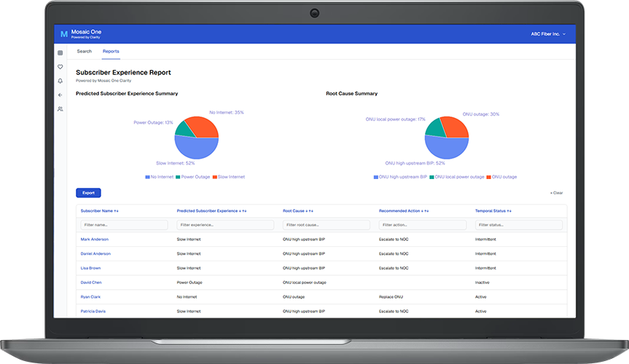The width and height of the screenshot is (629, 364).
Task: Open the users sidebar icon
Action: point(60,109)
